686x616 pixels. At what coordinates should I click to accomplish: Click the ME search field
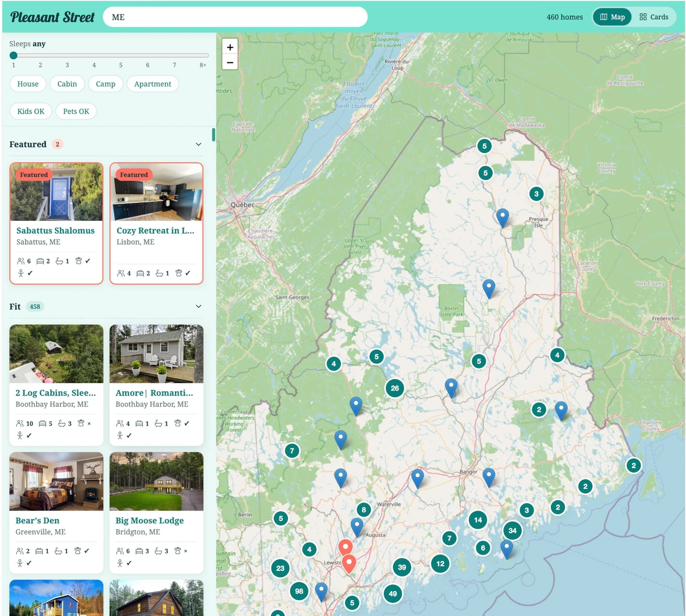(x=235, y=17)
